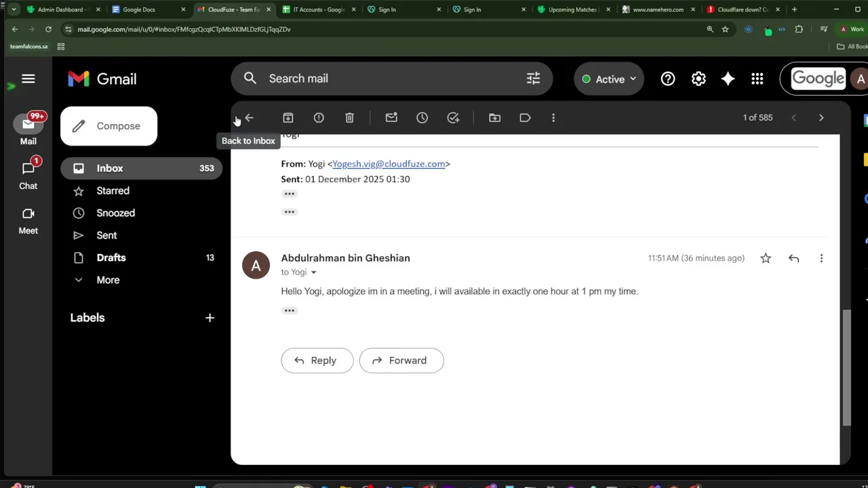
Task: Expand trimmed content below Sent date
Action: [290, 194]
